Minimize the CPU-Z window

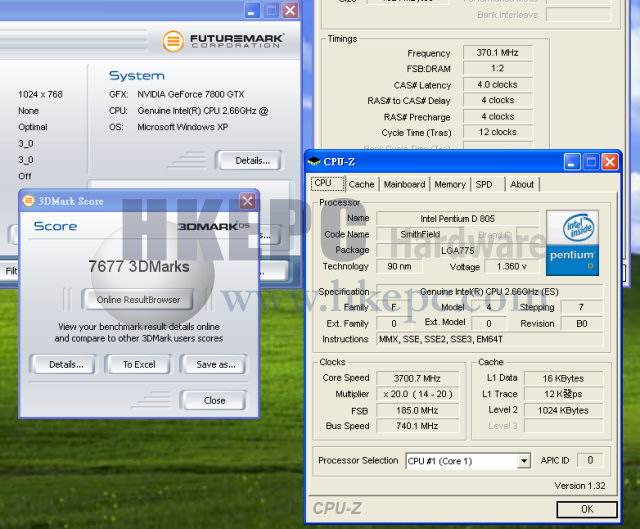tap(572, 162)
